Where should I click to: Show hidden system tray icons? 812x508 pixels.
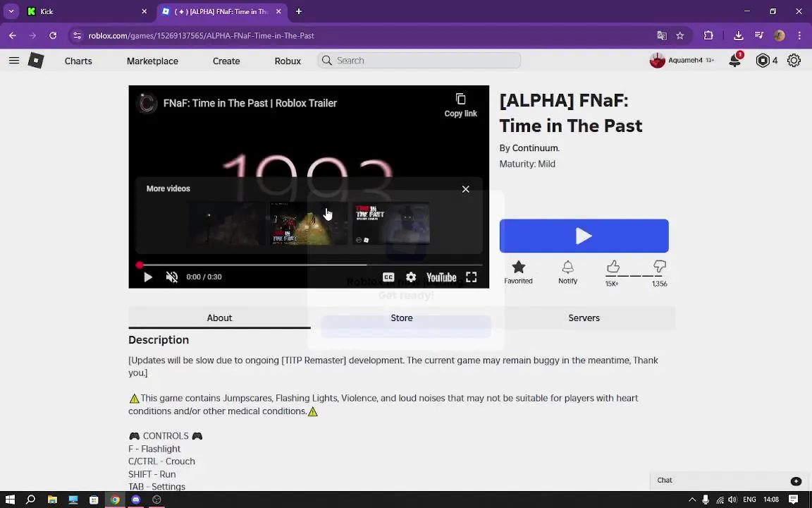(x=692, y=500)
